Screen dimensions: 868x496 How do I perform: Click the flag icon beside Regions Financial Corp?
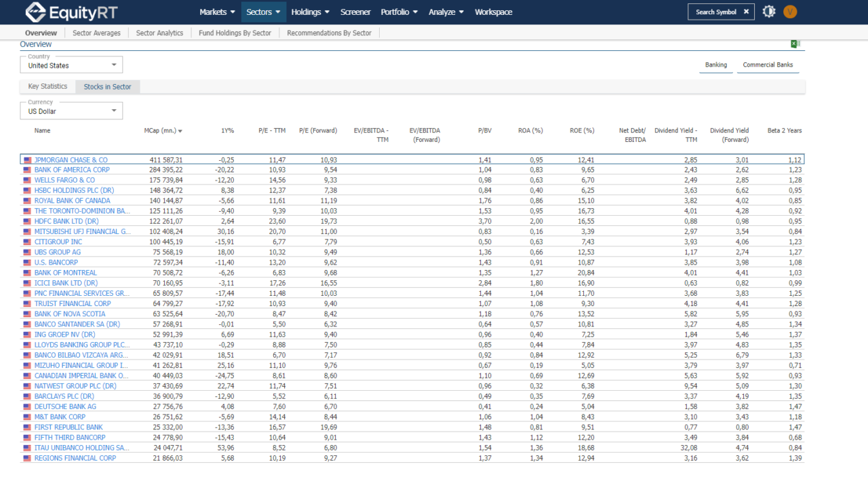click(27, 459)
